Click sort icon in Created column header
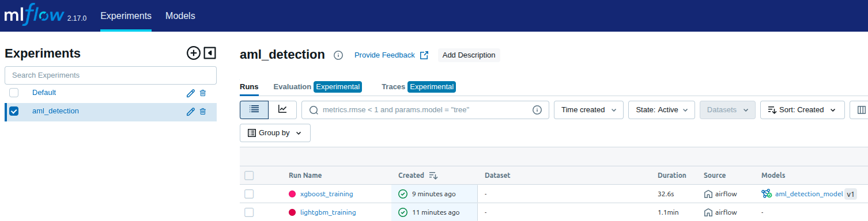The image size is (868, 221). tap(433, 176)
